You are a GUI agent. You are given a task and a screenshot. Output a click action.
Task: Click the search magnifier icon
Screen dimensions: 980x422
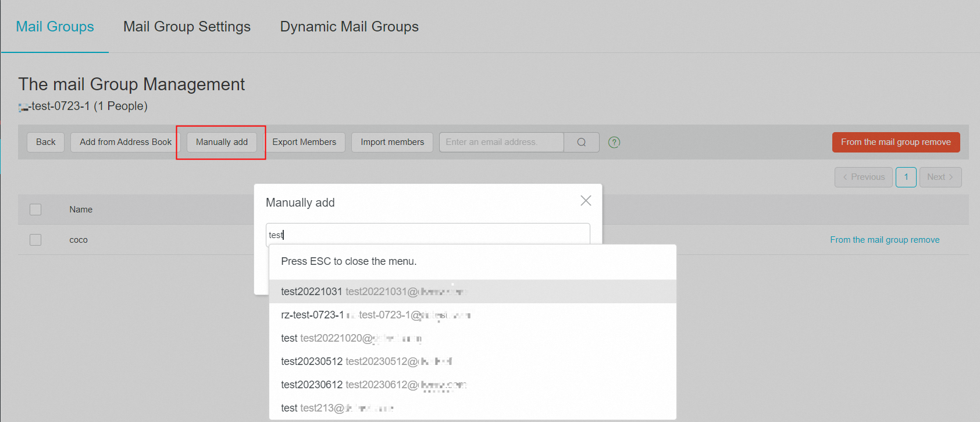click(x=582, y=142)
